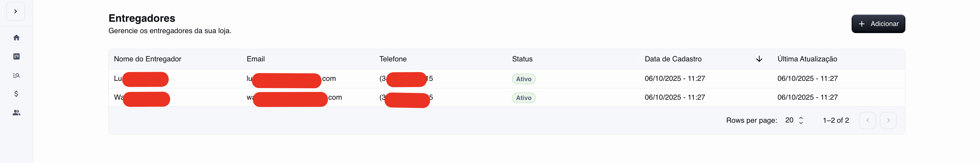Sort by Última Atualização column
The image size is (980, 163).
(x=807, y=59)
